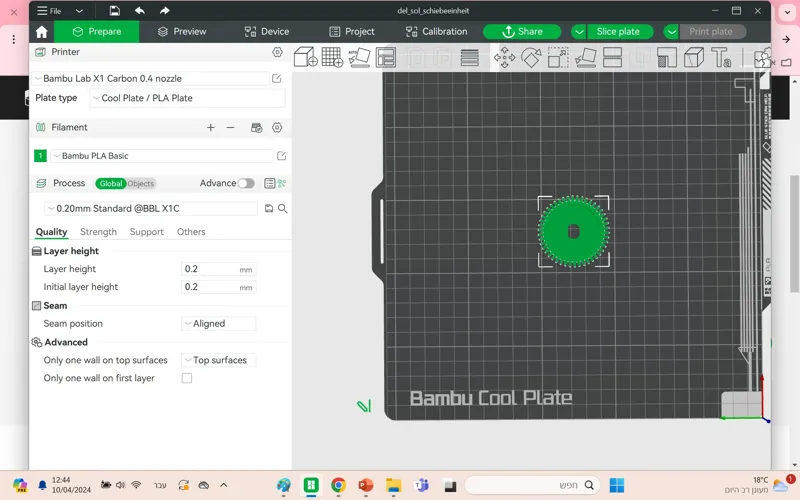Open the Plate type dropdown
This screenshot has width=800, height=500.
(x=187, y=98)
